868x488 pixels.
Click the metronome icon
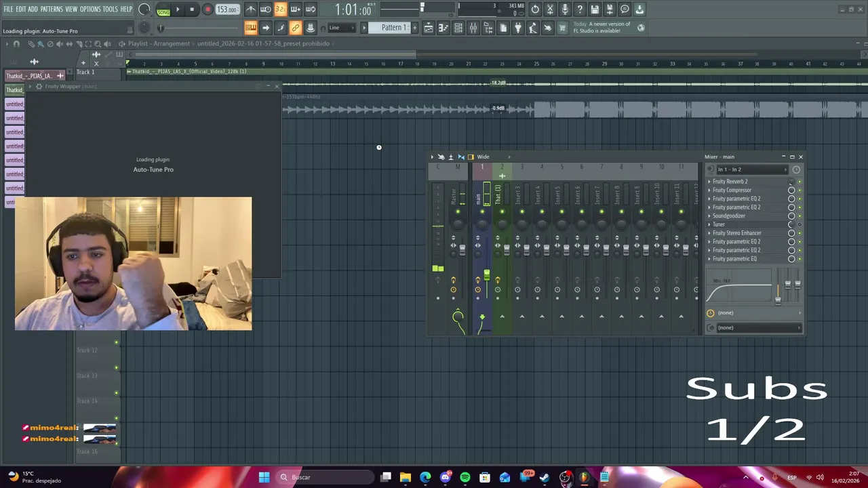[x=251, y=9]
